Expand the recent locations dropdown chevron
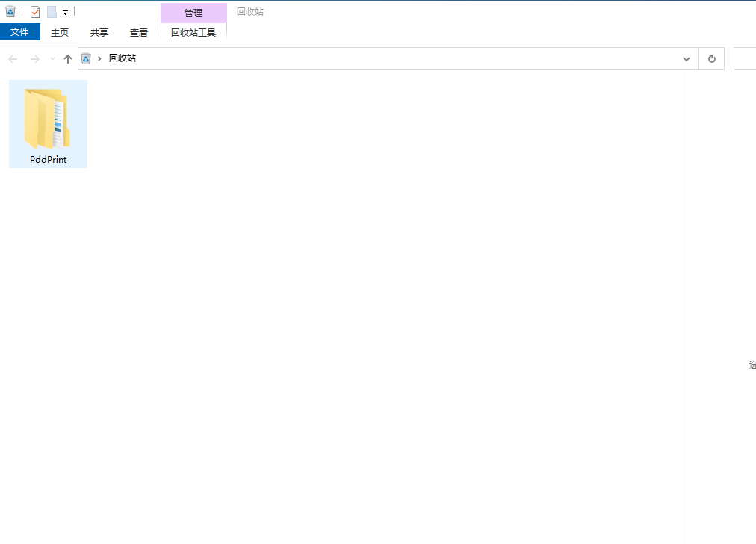This screenshot has height=544, width=756. 52,59
